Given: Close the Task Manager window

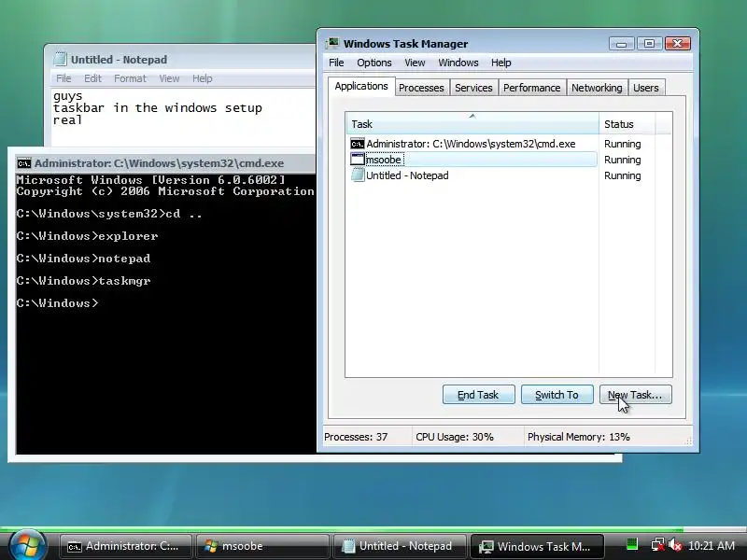Looking at the screenshot, I should [x=678, y=44].
